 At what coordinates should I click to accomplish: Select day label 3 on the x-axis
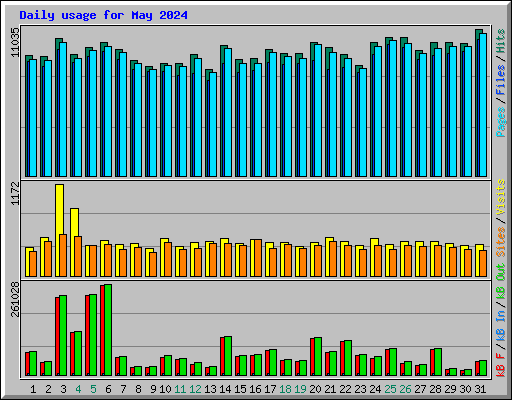(63, 389)
